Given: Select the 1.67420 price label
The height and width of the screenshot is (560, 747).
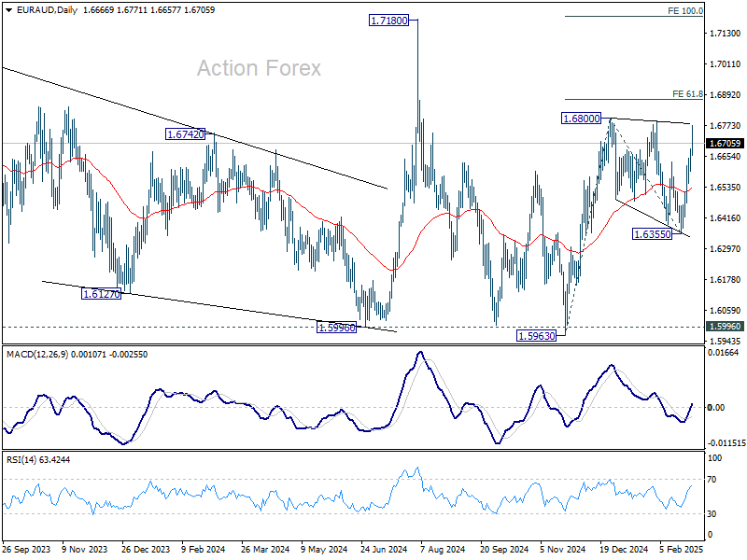Looking at the screenshot, I should point(185,134).
